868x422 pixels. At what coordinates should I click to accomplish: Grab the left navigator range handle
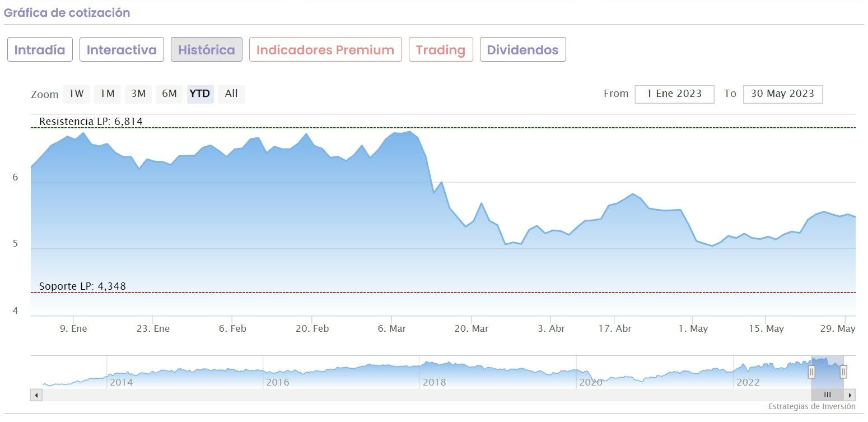click(x=811, y=371)
